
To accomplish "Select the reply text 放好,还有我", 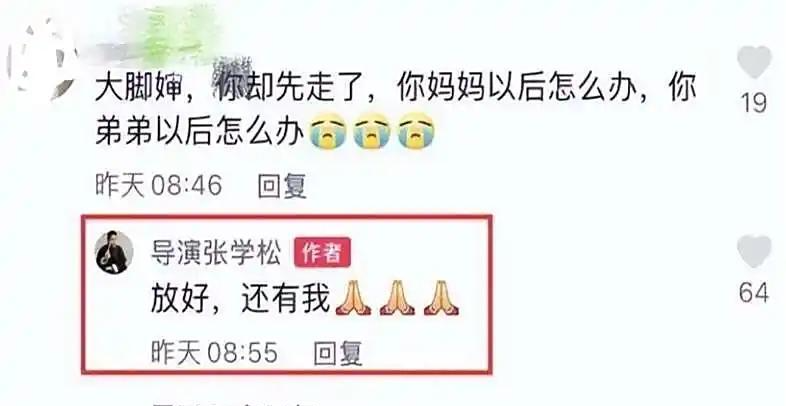I will click(240, 298).
